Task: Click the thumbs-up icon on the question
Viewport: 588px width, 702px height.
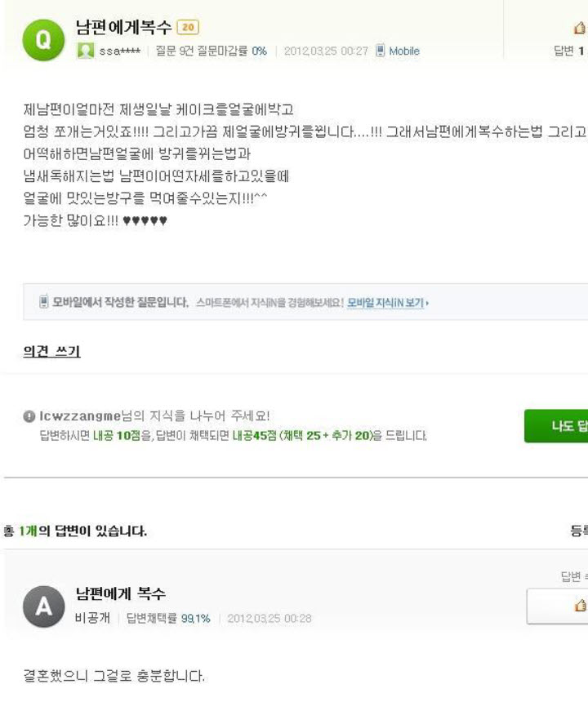Action: [x=579, y=29]
